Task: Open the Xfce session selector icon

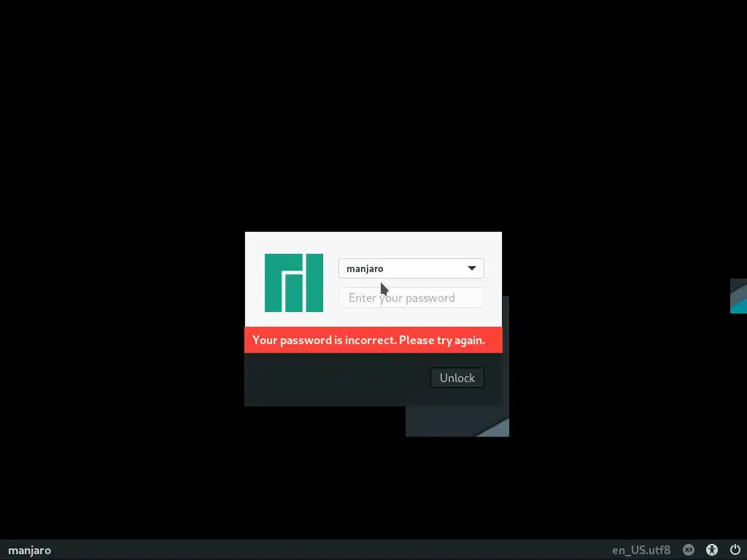Action: [x=689, y=550]
